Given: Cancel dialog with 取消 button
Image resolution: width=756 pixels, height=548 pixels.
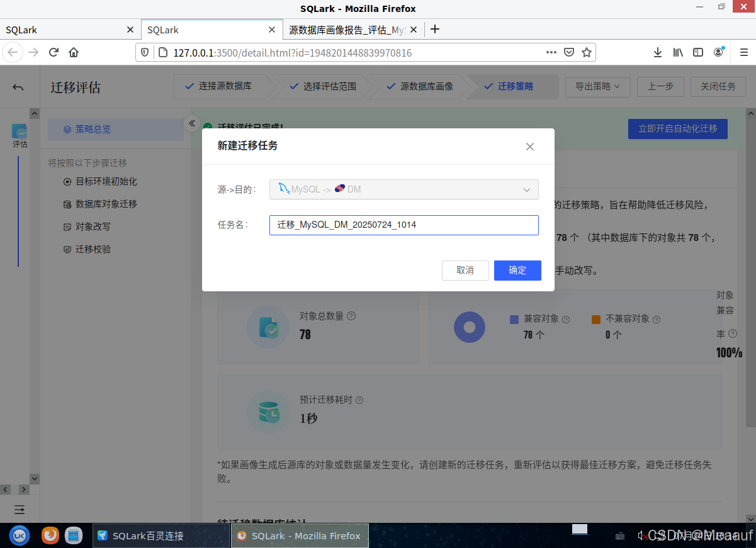Looking at the screenshot, I should point(465,271).
